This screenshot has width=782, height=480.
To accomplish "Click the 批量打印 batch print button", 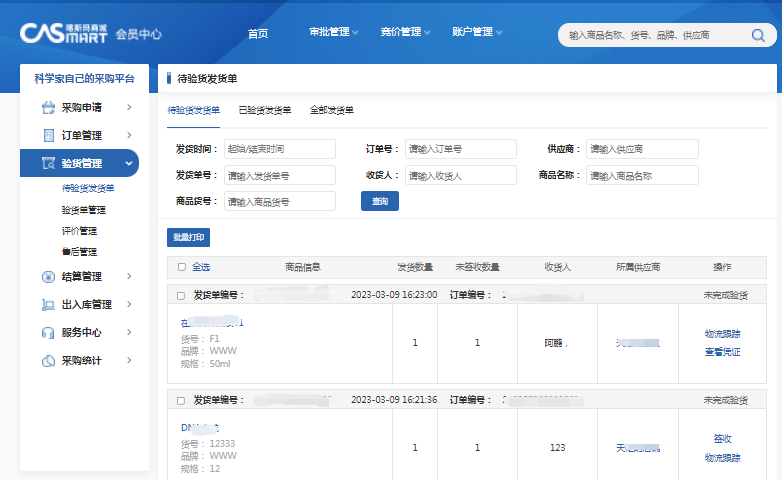I will [x=188, y=238].
